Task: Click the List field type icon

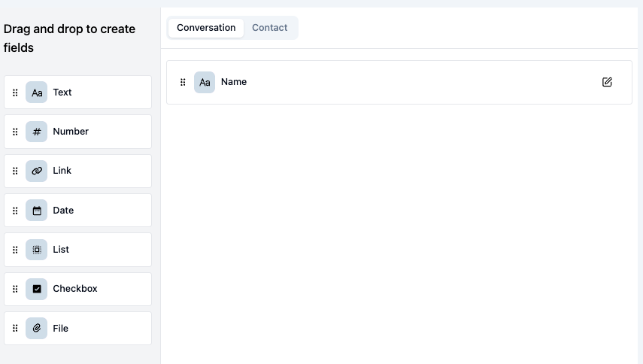Action: 37,250
